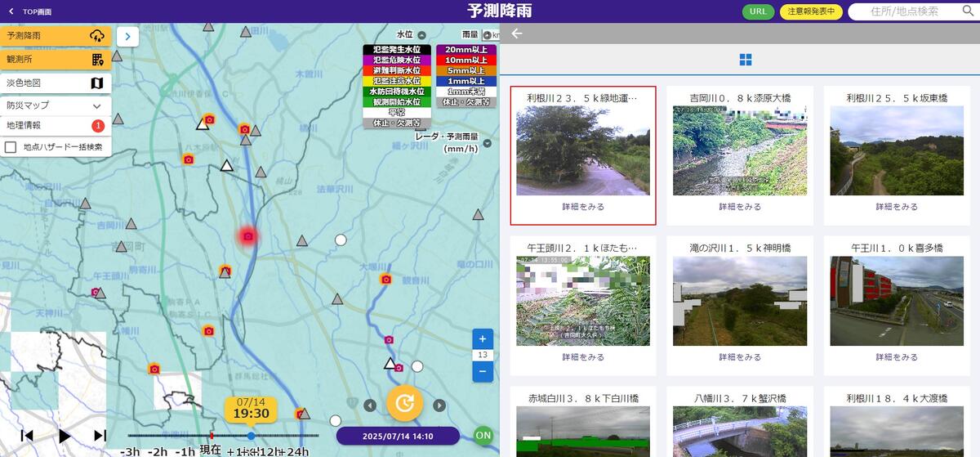
Task: Click the 氾濫注意水位 yellow legend swatch
Action: 397,81
